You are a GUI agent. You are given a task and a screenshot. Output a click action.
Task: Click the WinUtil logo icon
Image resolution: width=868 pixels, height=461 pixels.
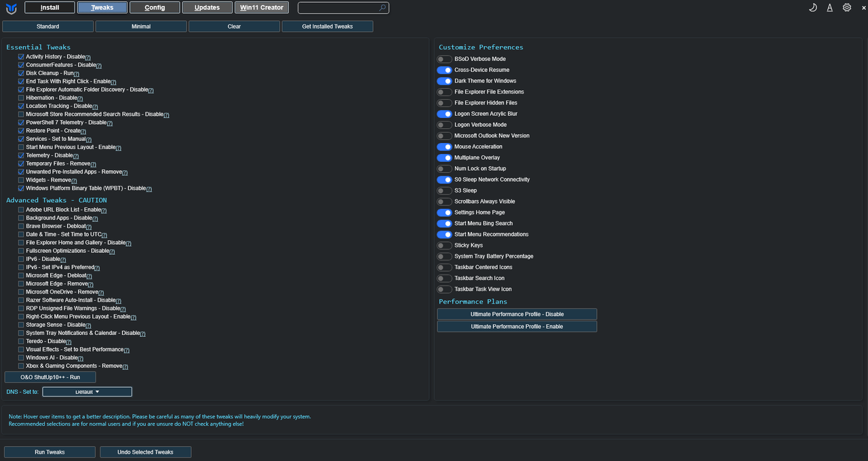click(11, 8)
